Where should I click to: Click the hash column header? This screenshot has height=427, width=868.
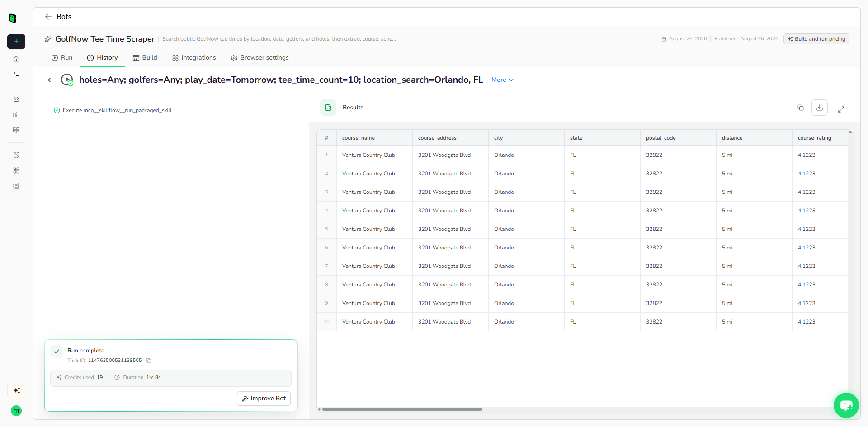click(326, 138)
